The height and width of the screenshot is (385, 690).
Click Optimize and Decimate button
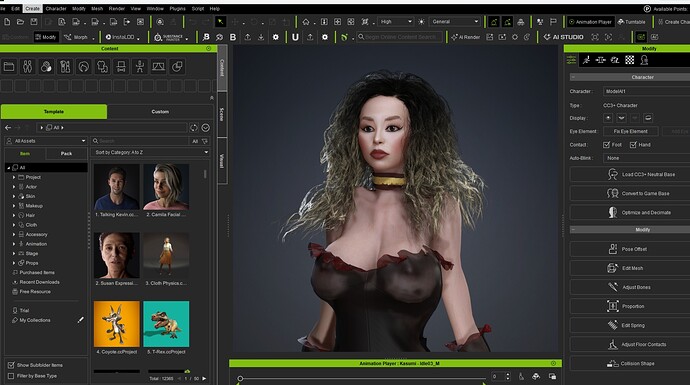pos(630,213)
